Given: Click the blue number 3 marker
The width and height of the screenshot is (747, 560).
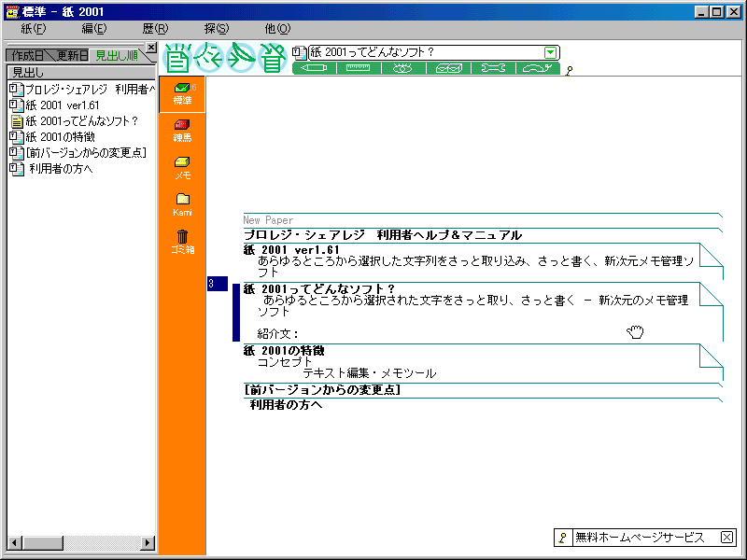Looking at the screenshot, I should (218, 284).
